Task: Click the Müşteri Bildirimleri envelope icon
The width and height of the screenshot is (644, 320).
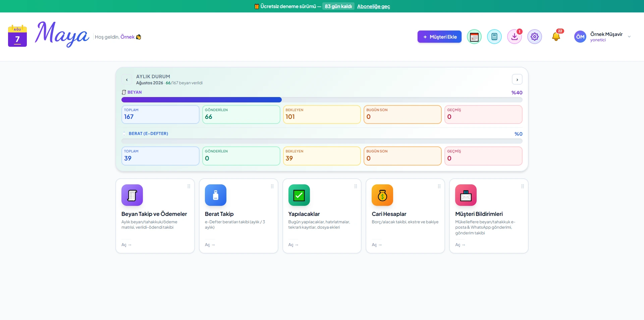Action: [x=466, y=195]
